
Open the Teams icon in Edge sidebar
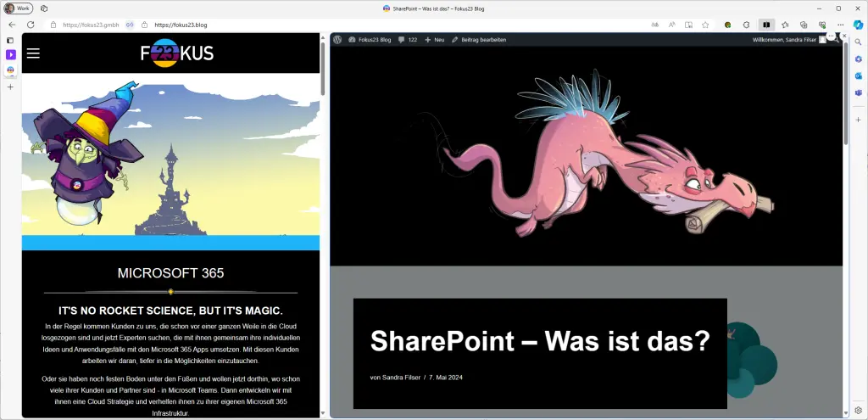tap(858, 92)
